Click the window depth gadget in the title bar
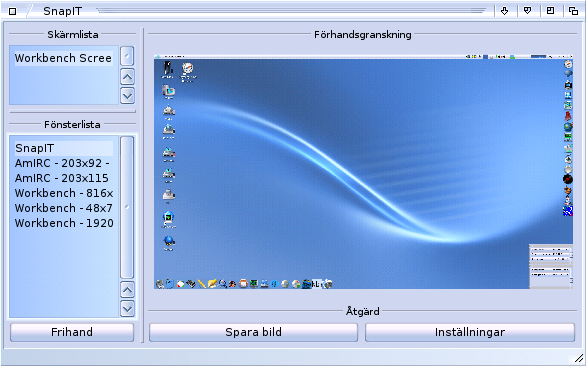The image size is (586, 366). [x=573, y=11]
